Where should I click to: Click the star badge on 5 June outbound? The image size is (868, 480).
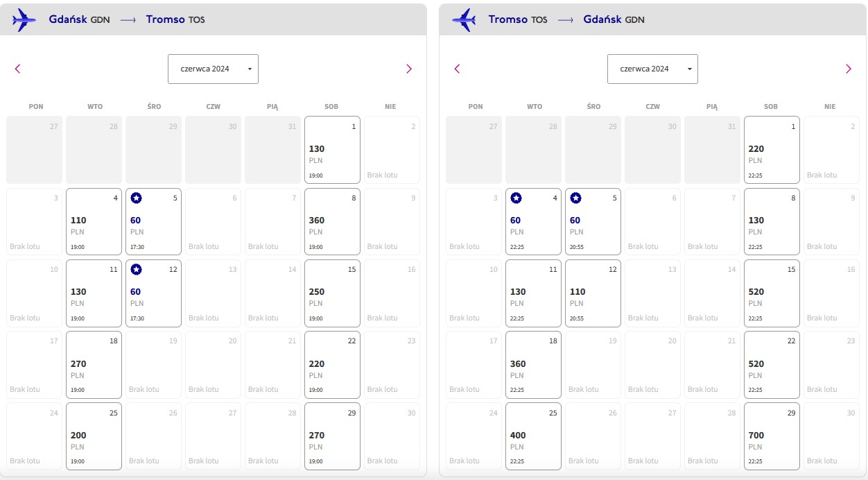[137, 198]
